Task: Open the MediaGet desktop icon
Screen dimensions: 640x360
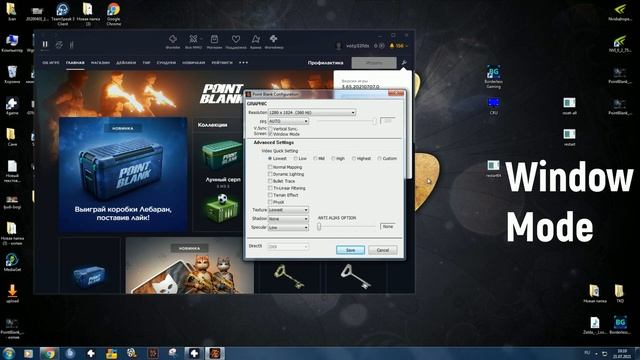Action: (12, 262)
